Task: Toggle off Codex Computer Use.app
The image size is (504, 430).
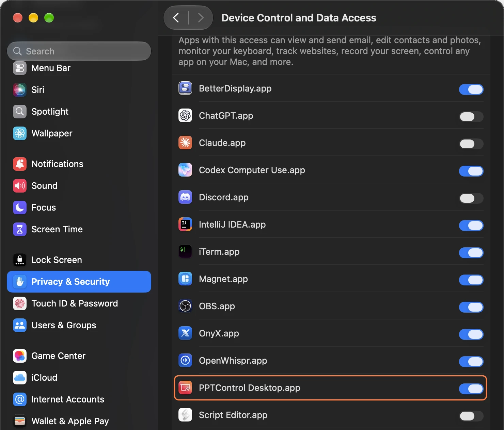Action: [471, 171]
